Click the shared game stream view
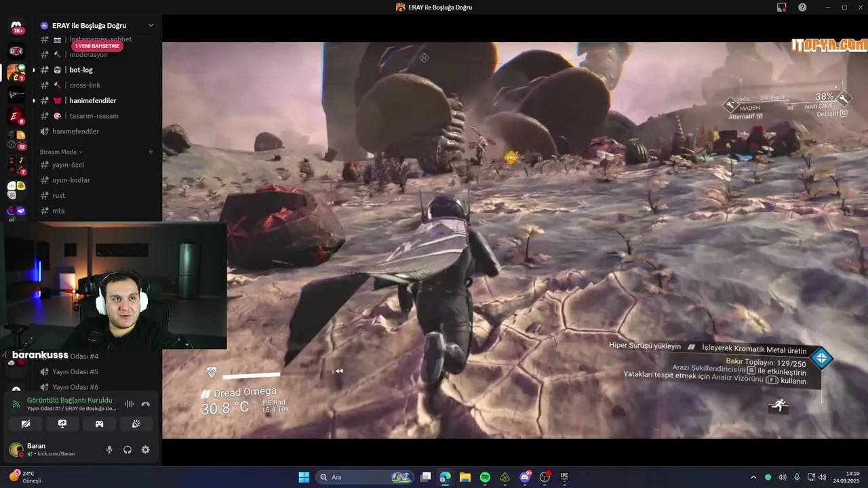Viewport: 868px width, 488px height. coord(515,240)
